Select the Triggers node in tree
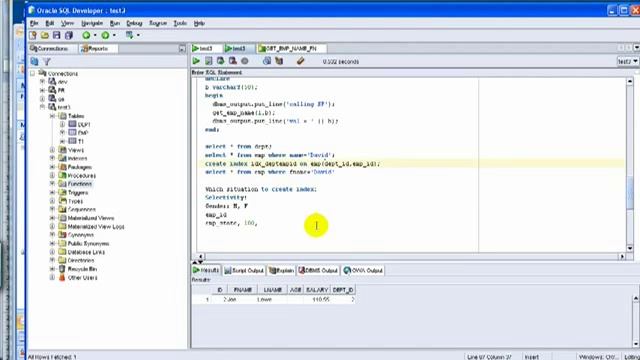 [78, 193]
